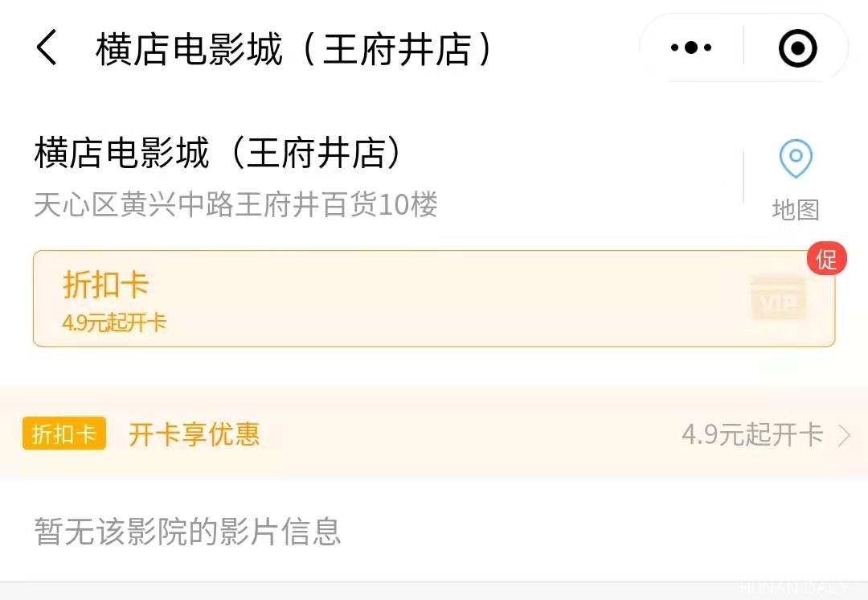Tap the 开卡享优惠 promotion text
The image size is (868, 600).
[x=194, y=434]
